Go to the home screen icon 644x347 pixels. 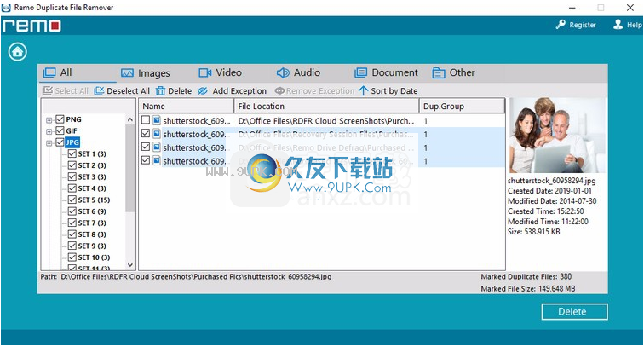[17, 52]
